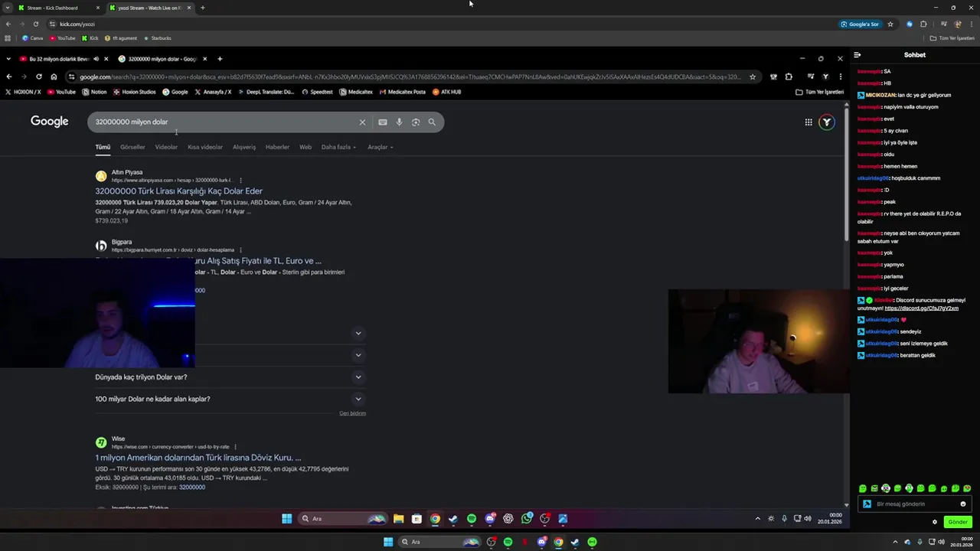Select the 'Görseller' results tab

coord(132,147)
